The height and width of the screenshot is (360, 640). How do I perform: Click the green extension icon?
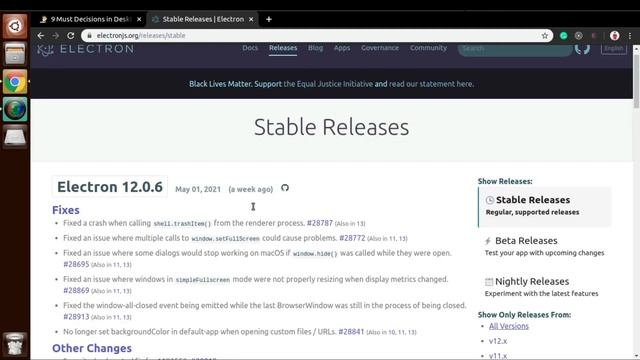point(564,36)
